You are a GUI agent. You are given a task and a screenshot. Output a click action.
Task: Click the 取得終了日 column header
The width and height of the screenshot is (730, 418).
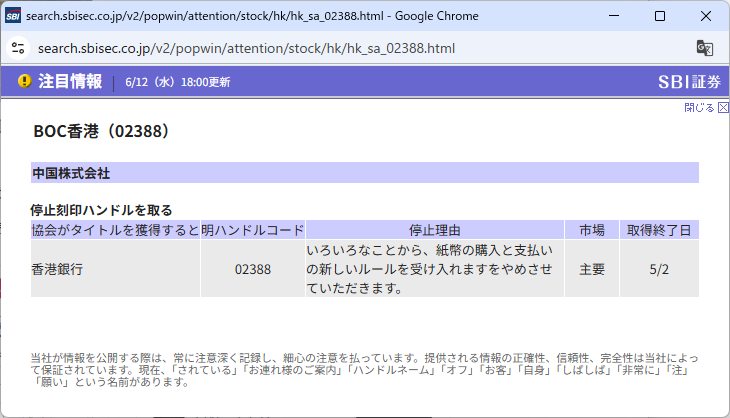tap(659, 230)
